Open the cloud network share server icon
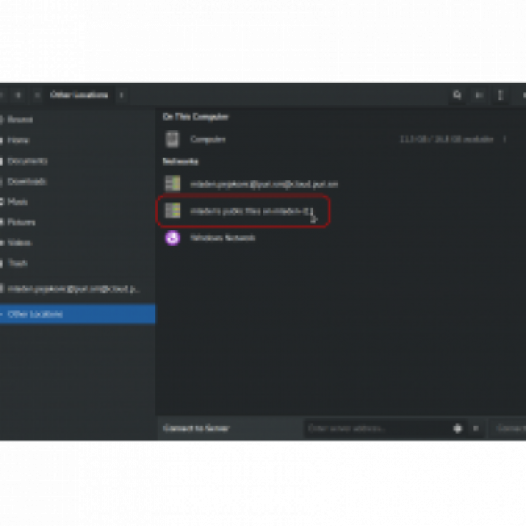526x526 pixels. (172, 184)
